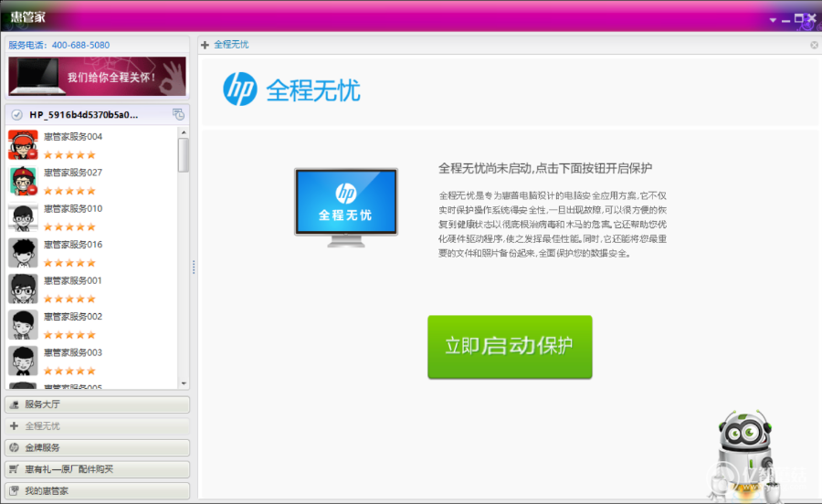Select 惠管家服务027 name text
This screenshot has width=822, height=504.
[x=73, y=173]
